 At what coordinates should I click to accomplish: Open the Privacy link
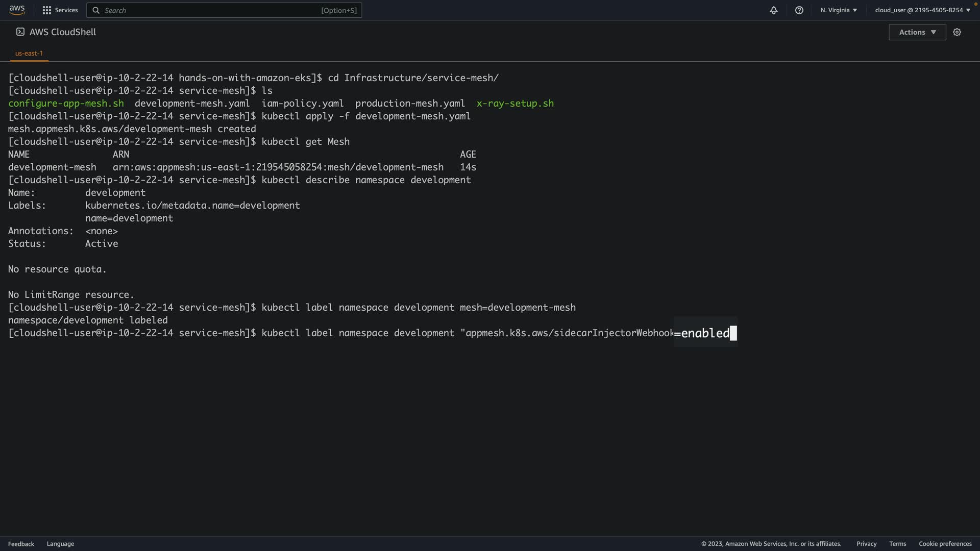coord(866,544)
